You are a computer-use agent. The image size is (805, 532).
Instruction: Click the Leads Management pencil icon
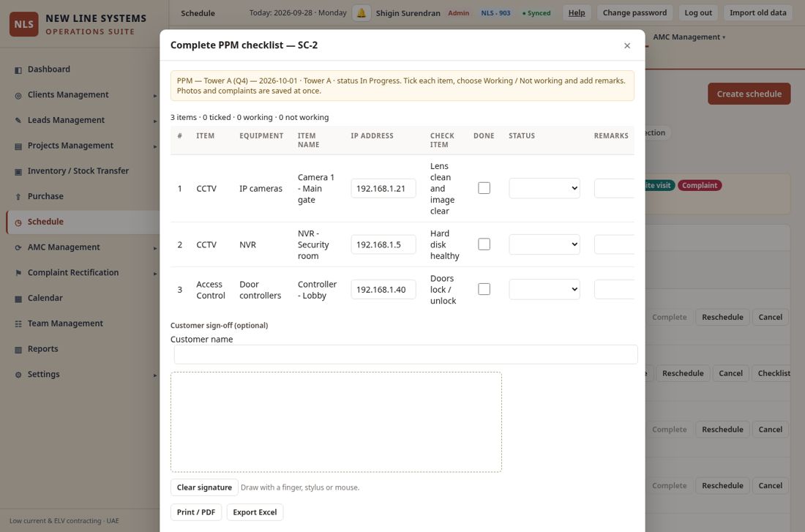[x=18, y=120]
